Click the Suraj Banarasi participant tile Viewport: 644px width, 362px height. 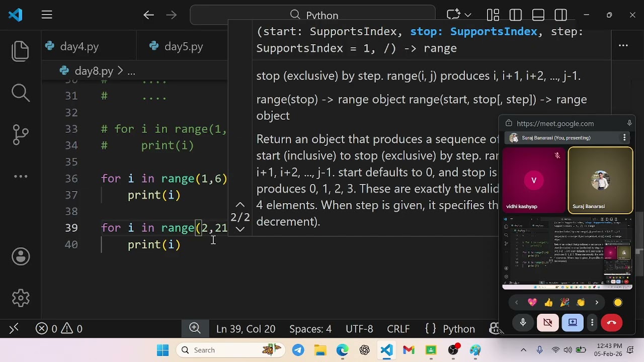[x=600, y=180]
